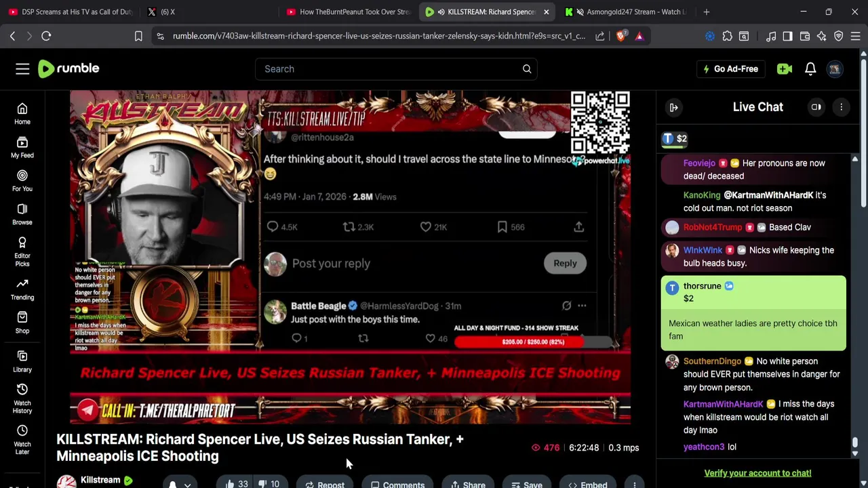Open For You in the sidebar
Screen dimensions: 868x488
[x=22, y=180]
